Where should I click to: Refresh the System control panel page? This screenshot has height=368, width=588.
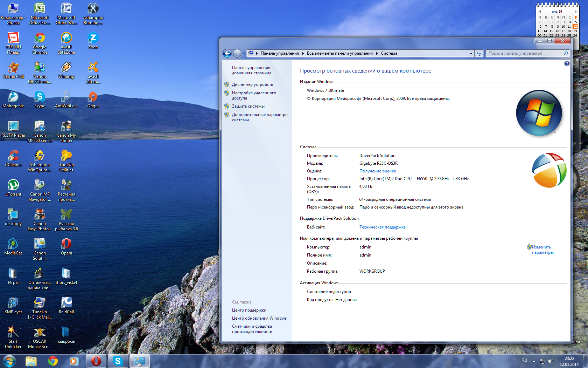479,53
